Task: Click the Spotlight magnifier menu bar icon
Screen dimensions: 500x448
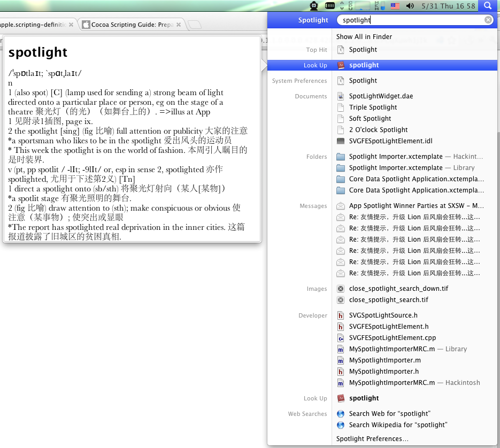Action: (488, 5)
